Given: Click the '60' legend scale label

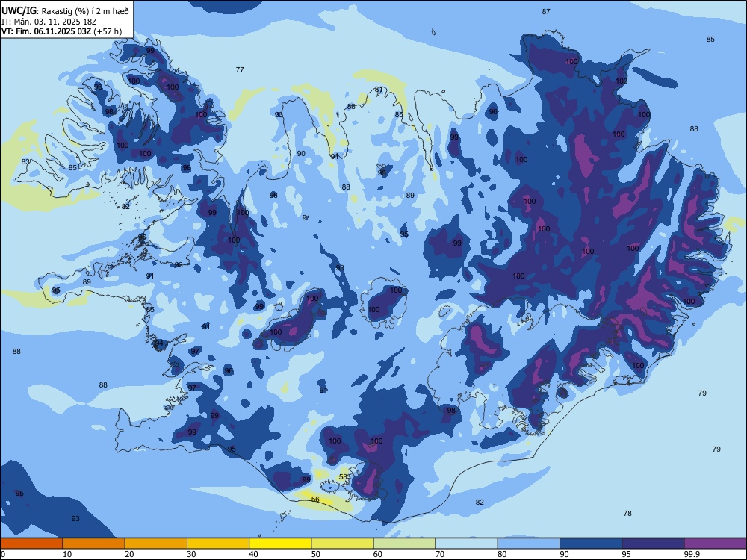Looking at the screenshot, I should point(378,554).
